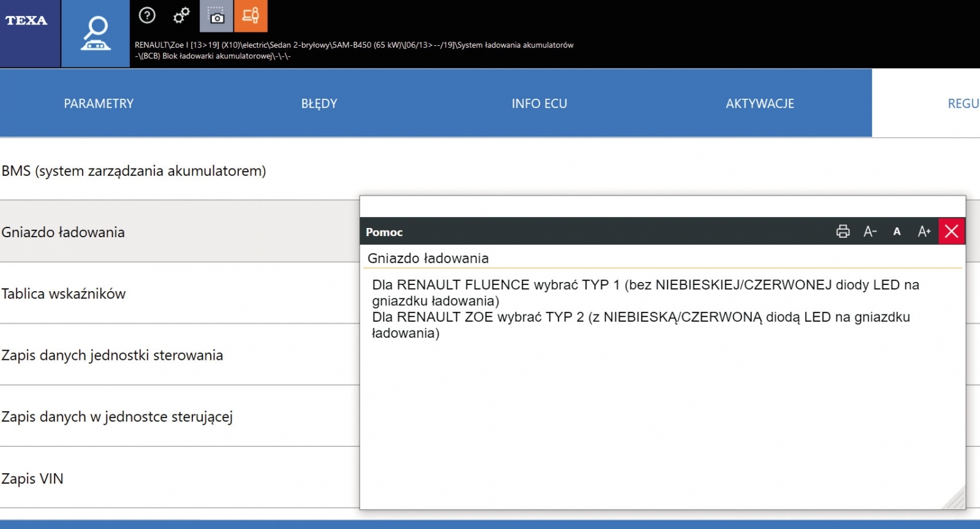The height and width of the screenshot is (529, 980).
Task: Decrease help font size with A-
Action: tap(870, 231)
